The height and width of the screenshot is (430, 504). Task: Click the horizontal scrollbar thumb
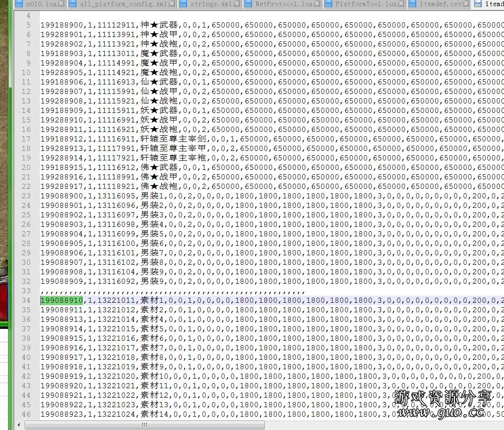tap(144, 425)
